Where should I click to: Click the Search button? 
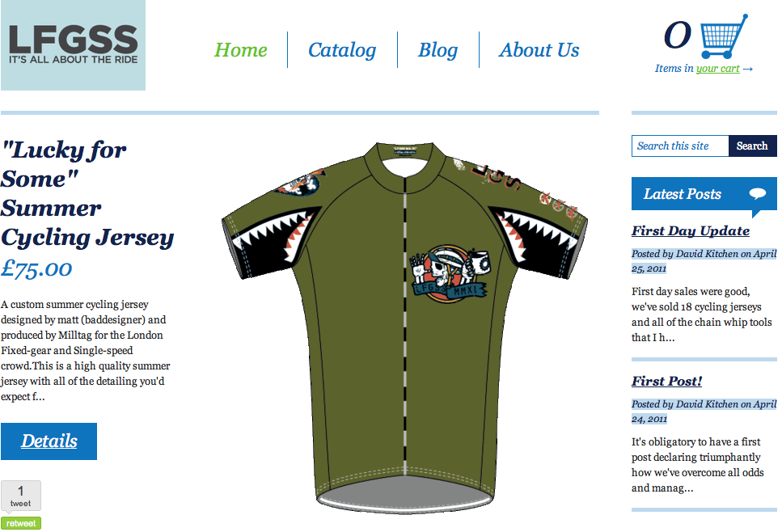[753, 146]
